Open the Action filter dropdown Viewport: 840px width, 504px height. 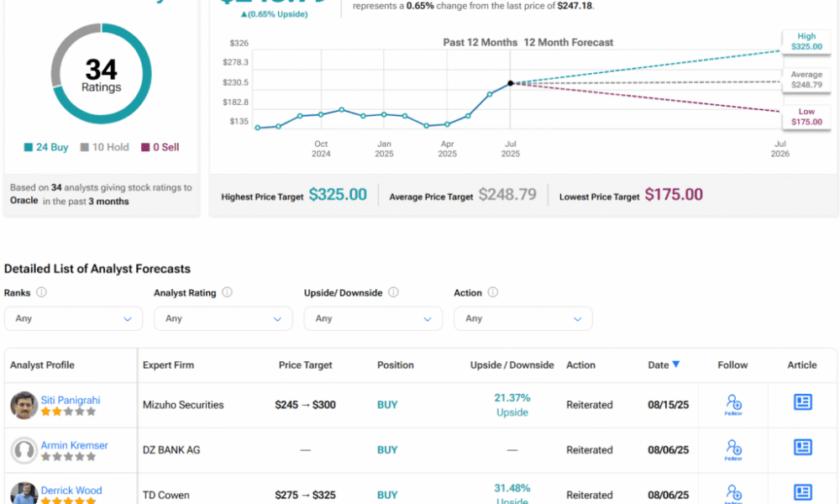point(523,318)
